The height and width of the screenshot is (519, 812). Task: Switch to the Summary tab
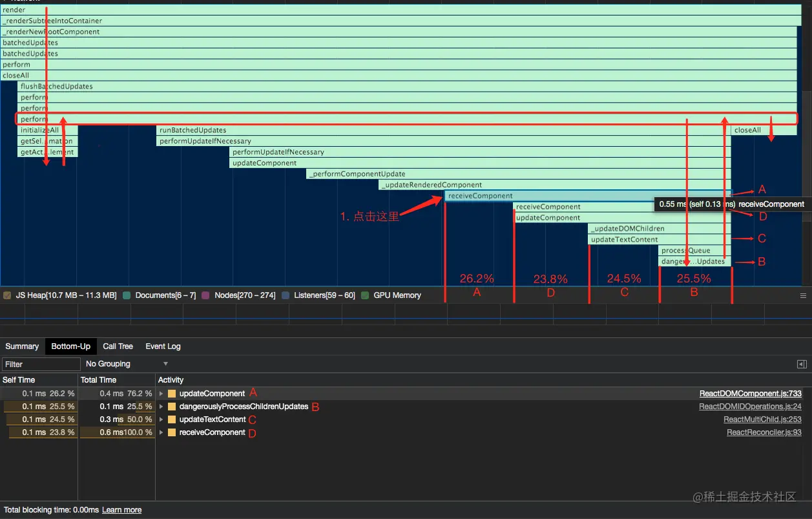(x=22, y=346)
